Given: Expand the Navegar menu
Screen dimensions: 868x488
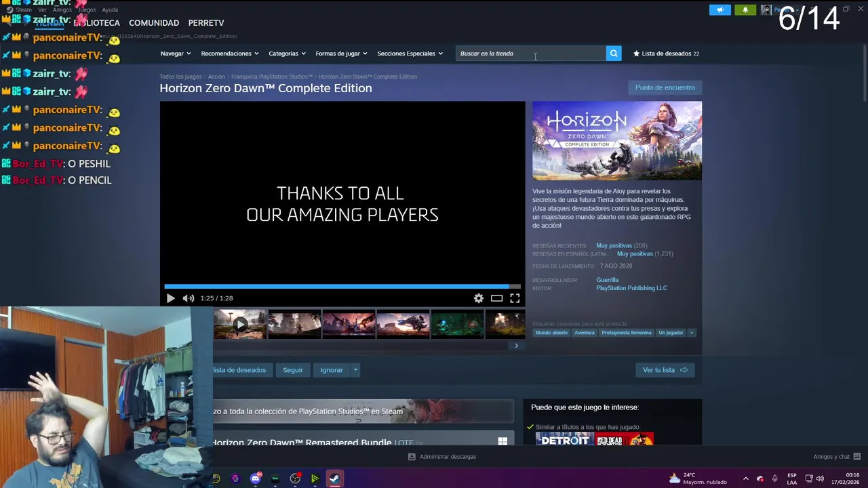Looking at the screenshot, I should coord(176,54).
